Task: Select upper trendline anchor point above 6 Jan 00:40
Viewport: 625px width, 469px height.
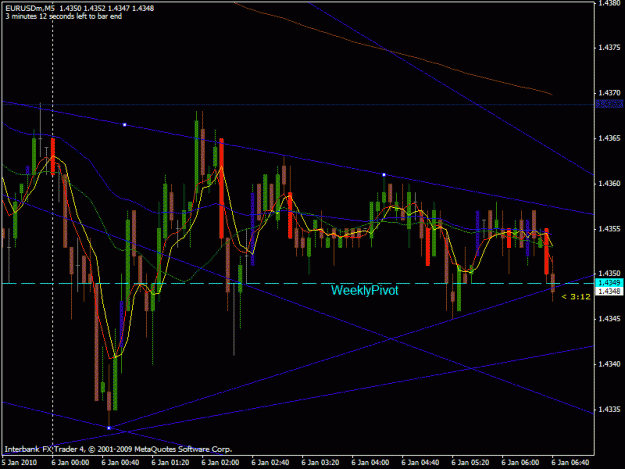Action: coord(124,125)
